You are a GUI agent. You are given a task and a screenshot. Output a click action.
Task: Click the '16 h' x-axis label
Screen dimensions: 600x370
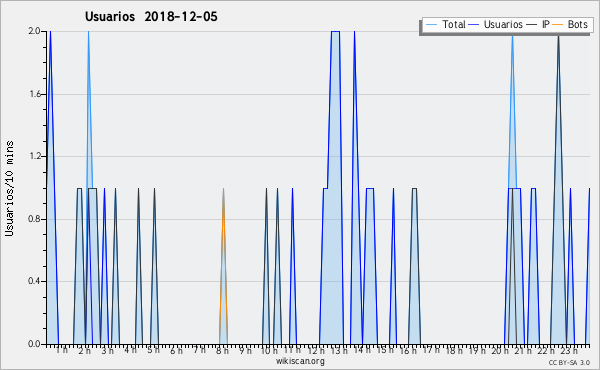[x=408, y=351]
